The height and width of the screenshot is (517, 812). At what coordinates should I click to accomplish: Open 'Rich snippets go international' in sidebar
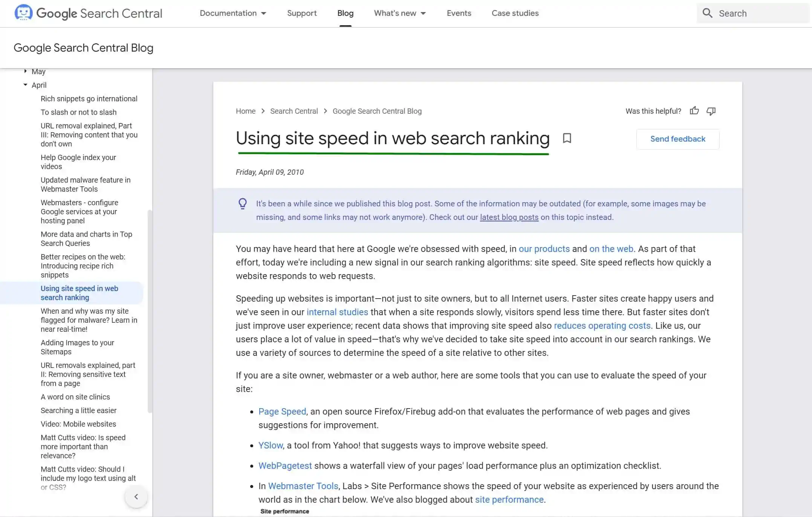pos(89,99)
